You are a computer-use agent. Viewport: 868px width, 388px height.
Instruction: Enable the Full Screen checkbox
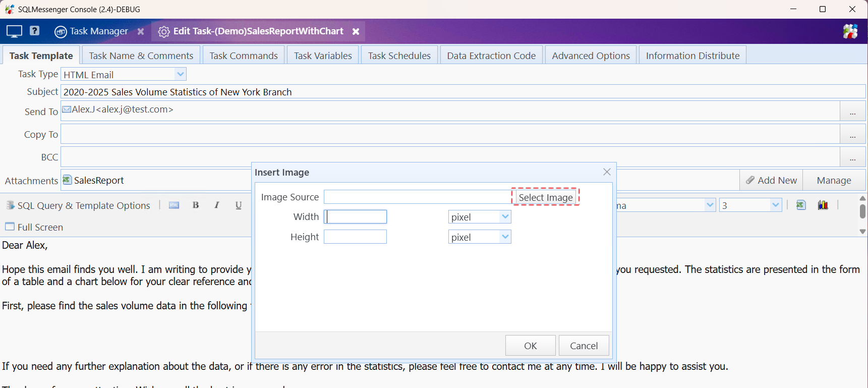[x=10, y=227]
